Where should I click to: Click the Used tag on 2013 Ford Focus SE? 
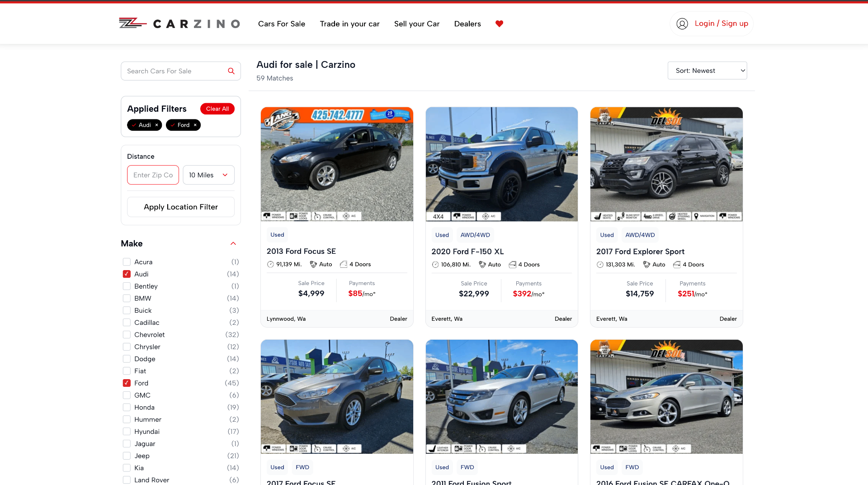point(277,235)
